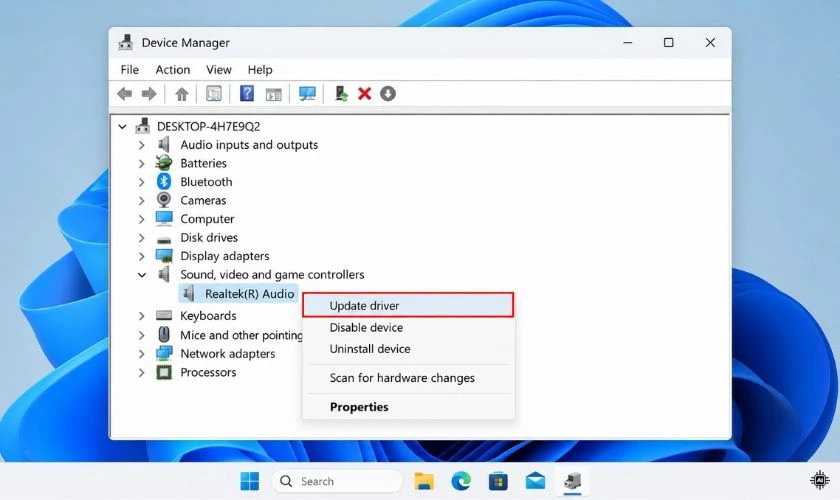The image size is (840, 500).
Task: Click the taskbar Search box
Action: [337, 481]
